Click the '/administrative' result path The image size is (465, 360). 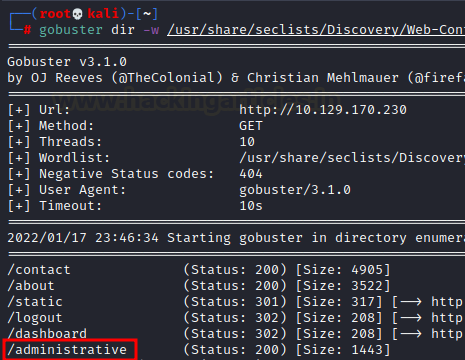(x=67, y=350)
